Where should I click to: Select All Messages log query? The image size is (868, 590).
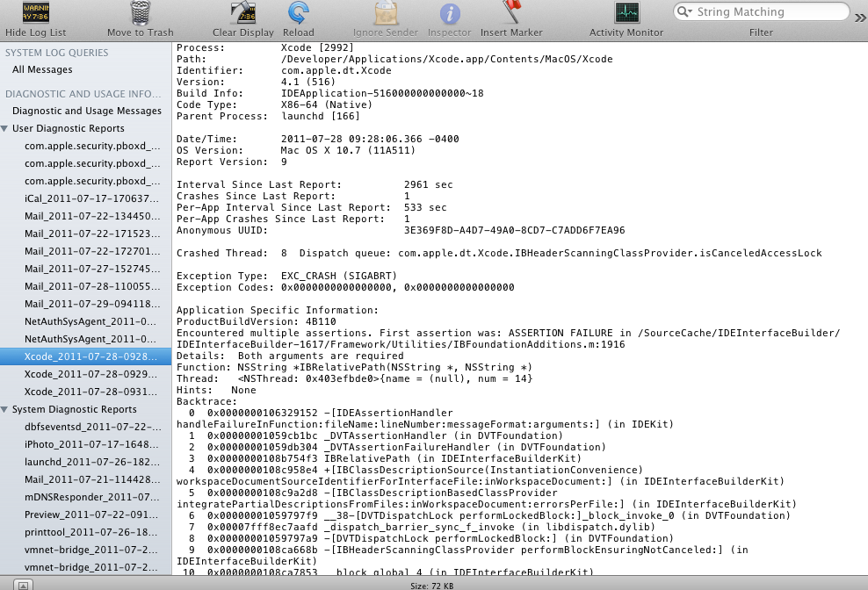tap(43, 69)
